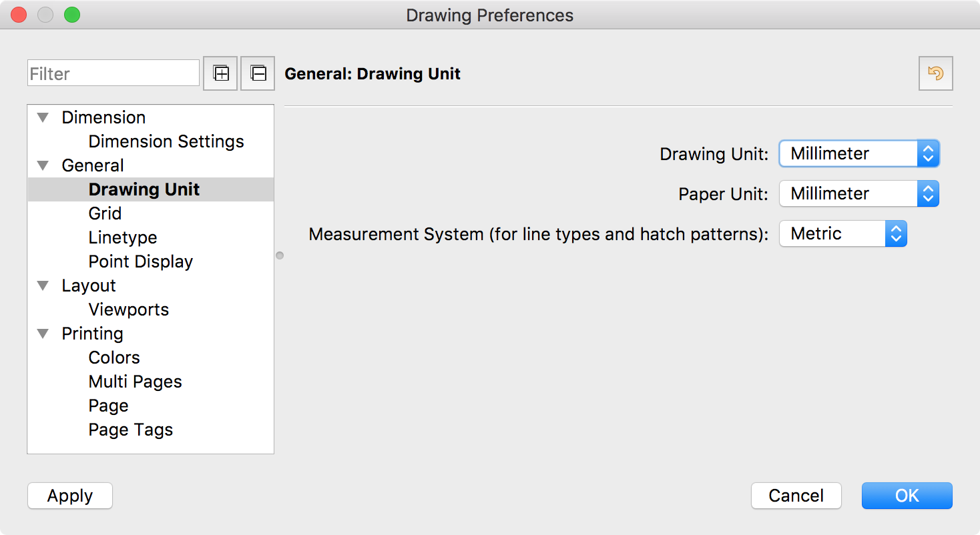Collapse the General category
The image size is (980, 535).
43,165
